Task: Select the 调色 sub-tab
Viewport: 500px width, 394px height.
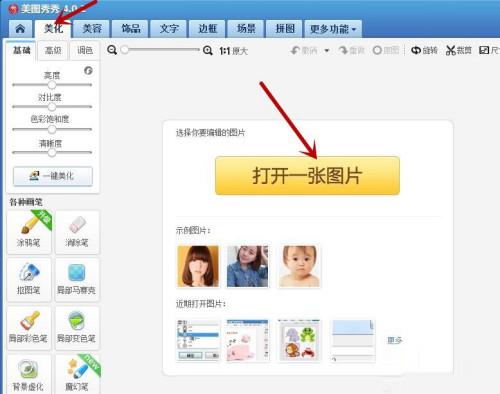Action: pyautogui.click(x=85, y=50)
